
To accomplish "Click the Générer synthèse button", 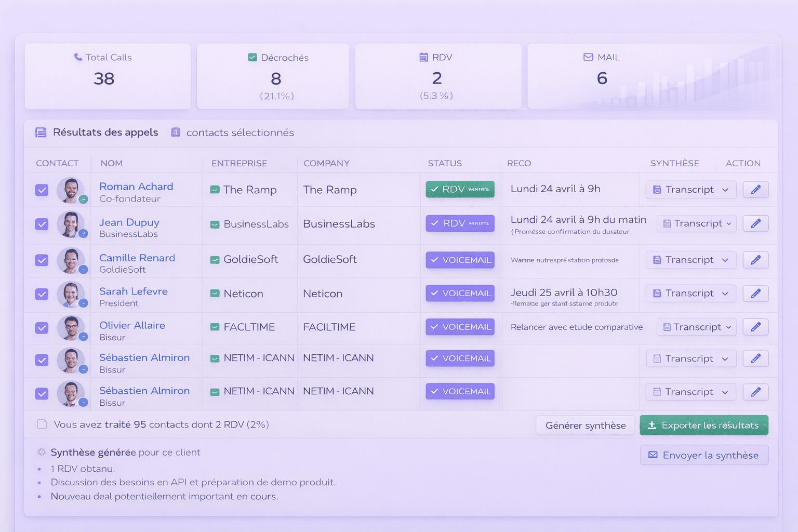I will coord(586,425).
